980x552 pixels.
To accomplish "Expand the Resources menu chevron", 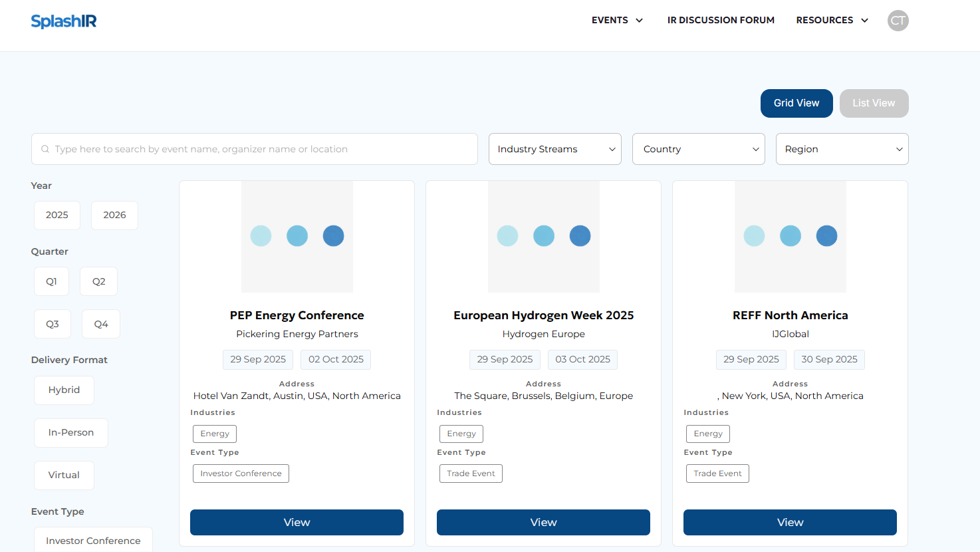I will click(864, 21).
